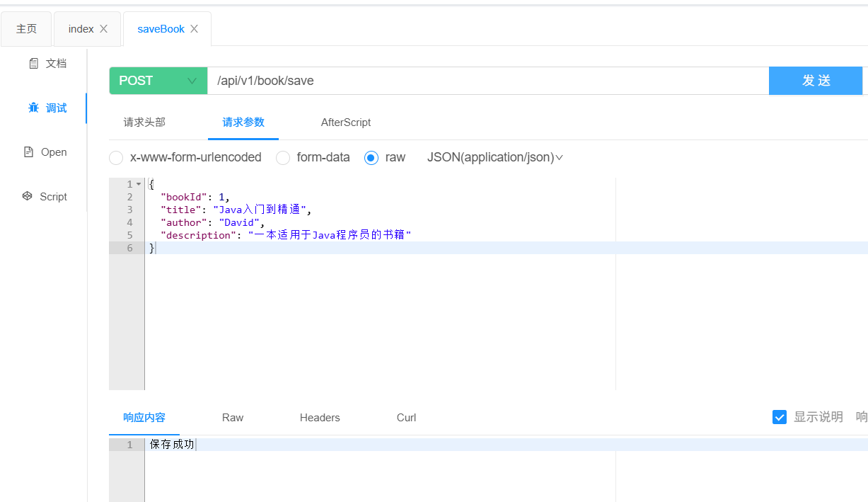868x502 pixels.
Task: Click the /api/v1/book/save URL field
Action: click(x=424, y=81)
